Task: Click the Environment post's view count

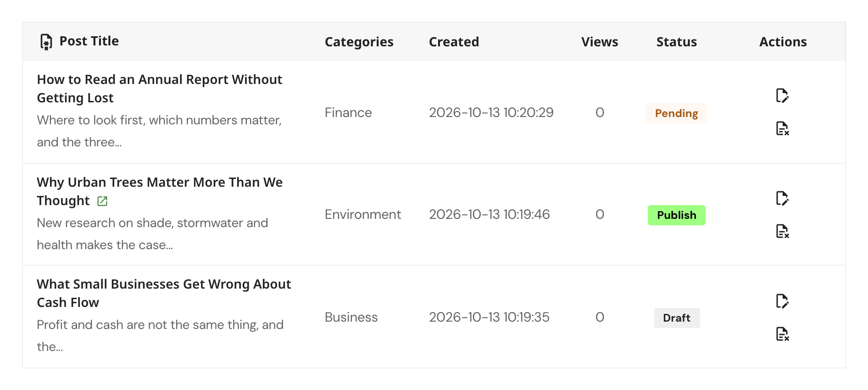Action: (x=600, y=214)
